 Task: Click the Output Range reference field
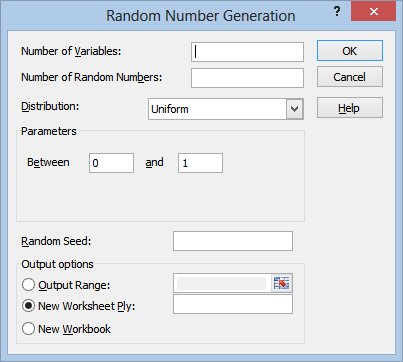coord(222,284)
